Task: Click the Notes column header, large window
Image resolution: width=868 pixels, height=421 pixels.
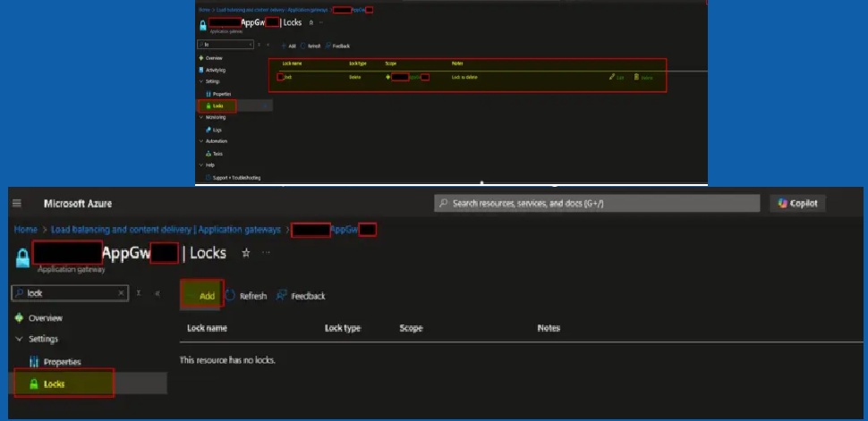Action: tap(549, 328)
